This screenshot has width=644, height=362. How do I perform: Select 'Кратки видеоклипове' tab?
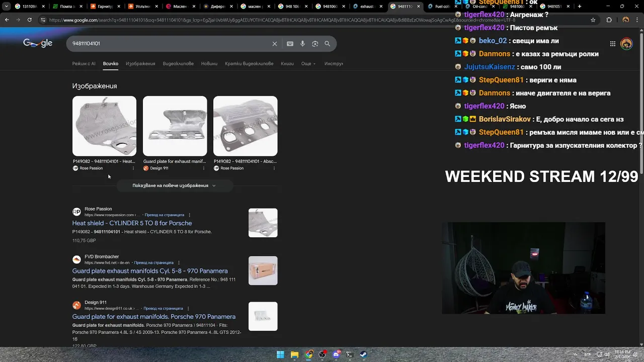click(249, 64)
